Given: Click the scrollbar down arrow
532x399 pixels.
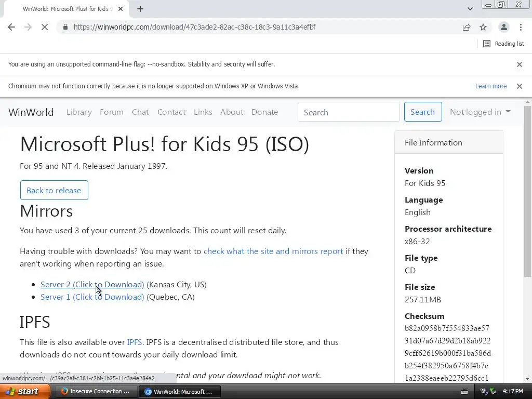Looking at the screenshot, I should pos(527,378).
